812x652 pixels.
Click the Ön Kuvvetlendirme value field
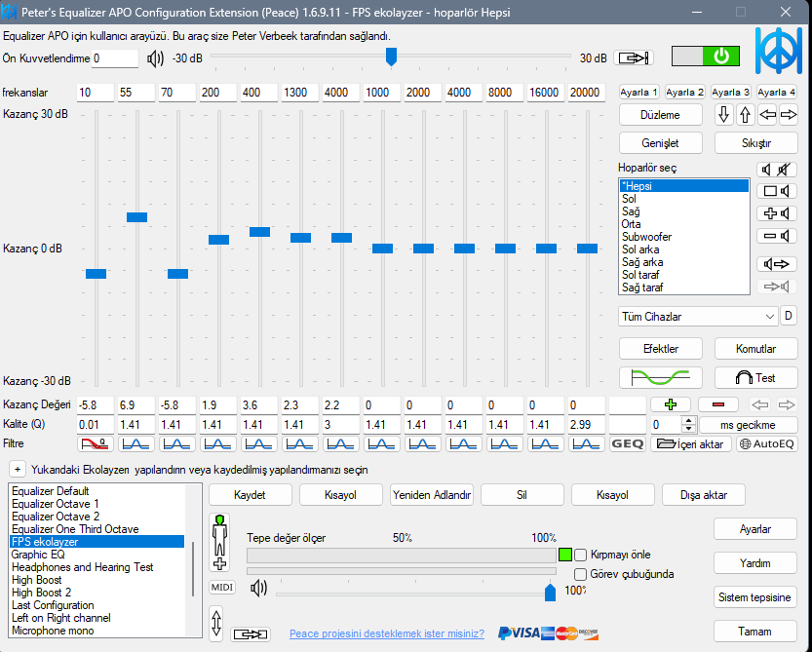click(x=114, y=58)
